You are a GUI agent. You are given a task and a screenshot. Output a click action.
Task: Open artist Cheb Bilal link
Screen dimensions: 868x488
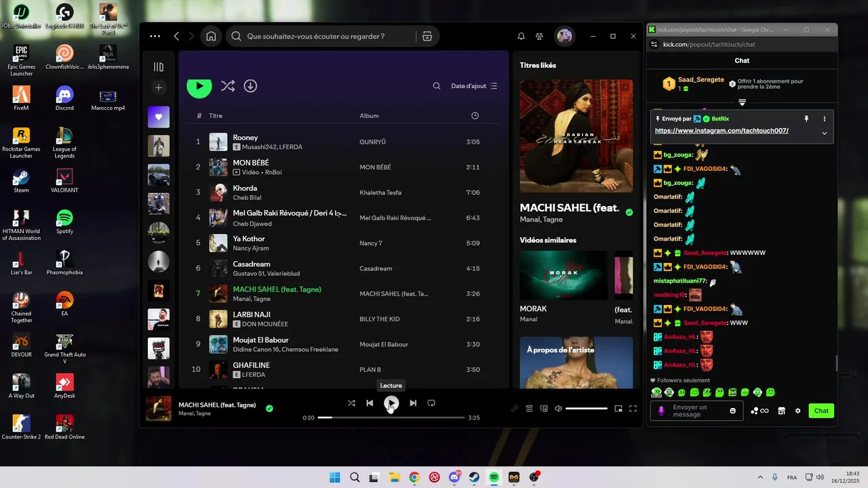(247, 198)
